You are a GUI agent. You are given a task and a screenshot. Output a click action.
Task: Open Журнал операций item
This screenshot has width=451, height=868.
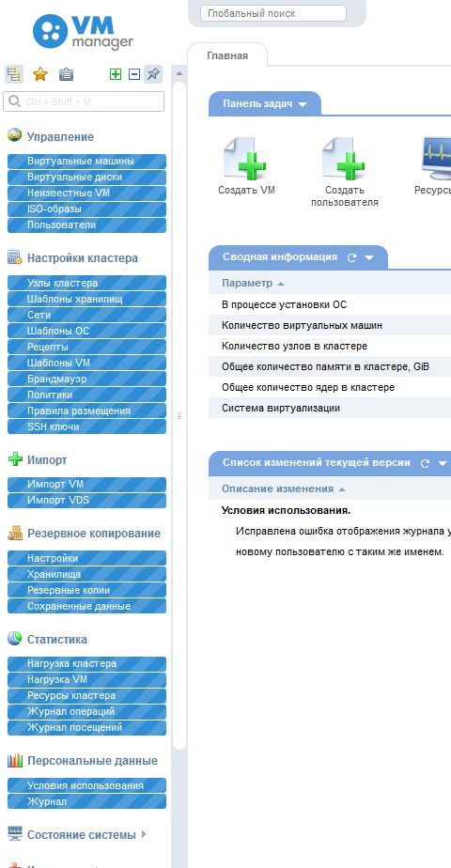pos(86,712)
